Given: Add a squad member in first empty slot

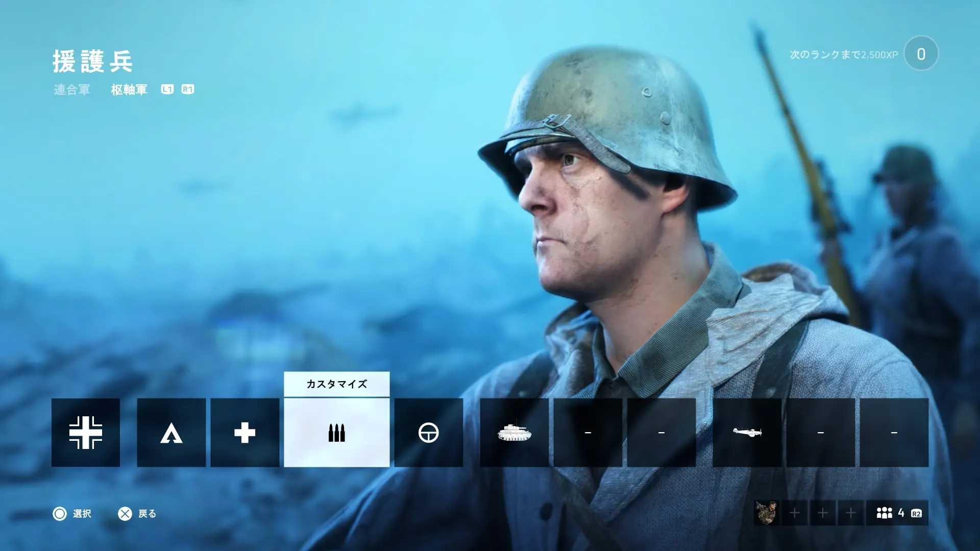Looking at the screenshot, I should [x=795, y=513].
